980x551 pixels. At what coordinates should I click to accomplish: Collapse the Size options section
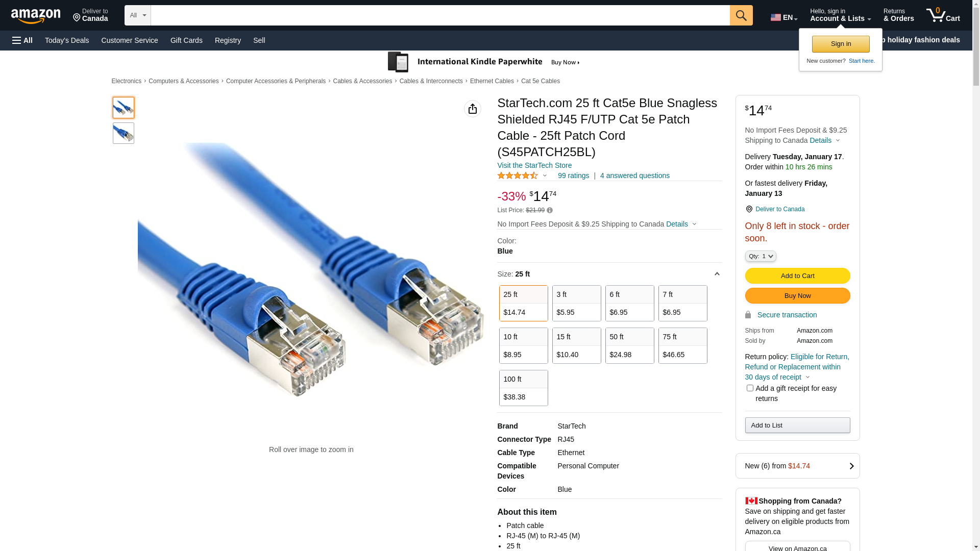(717, 274)
